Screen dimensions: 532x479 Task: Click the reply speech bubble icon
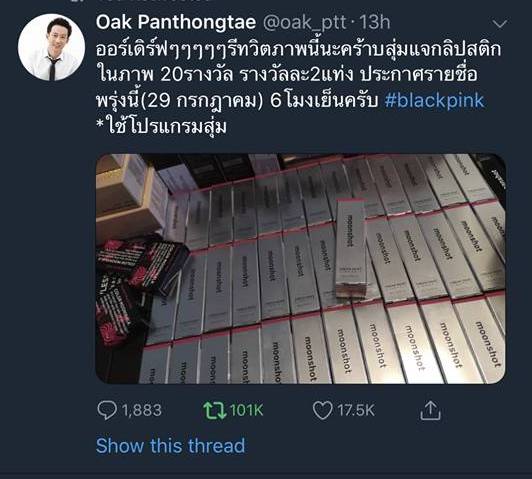[107, 410]
